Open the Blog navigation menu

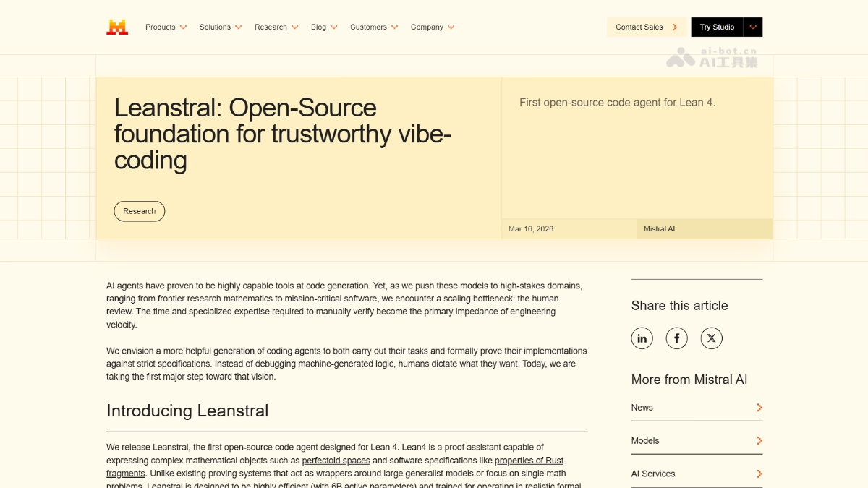point(324,27)
